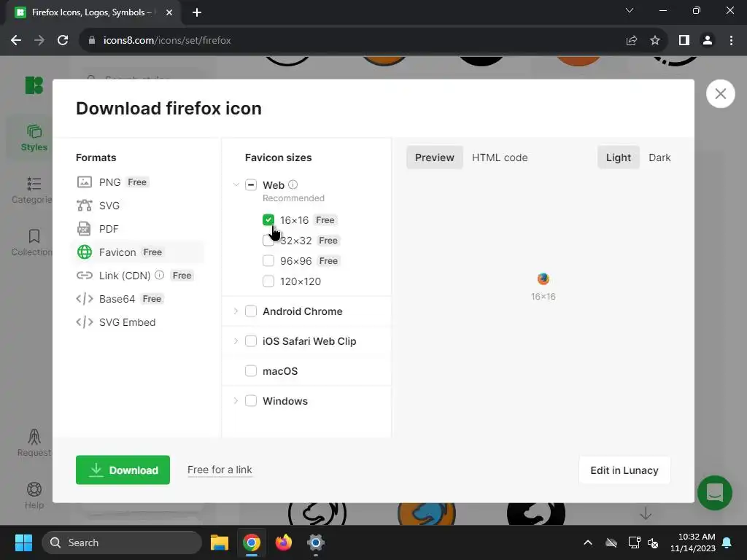Uncheck the 16×16 favicon size

(268, 220)
